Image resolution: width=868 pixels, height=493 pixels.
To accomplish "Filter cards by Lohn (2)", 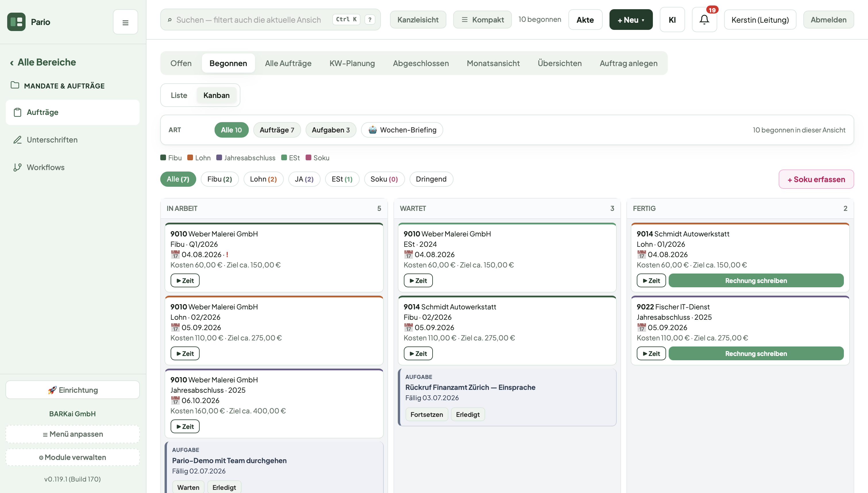I will [263, 179].
